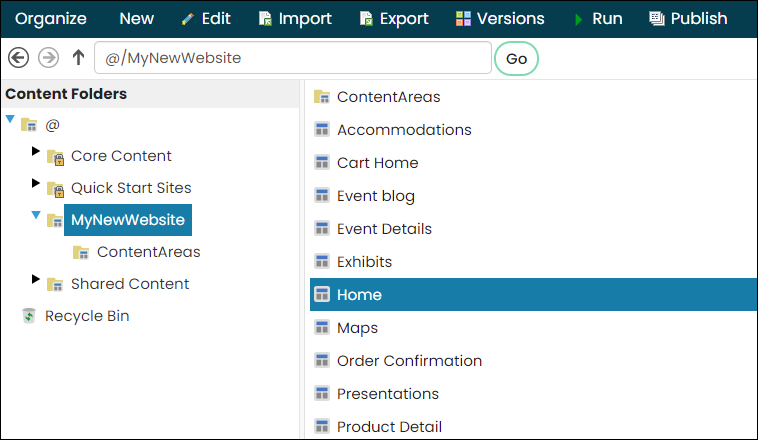
Task: Click the Accommodations page icon
Action: (322, 130)
